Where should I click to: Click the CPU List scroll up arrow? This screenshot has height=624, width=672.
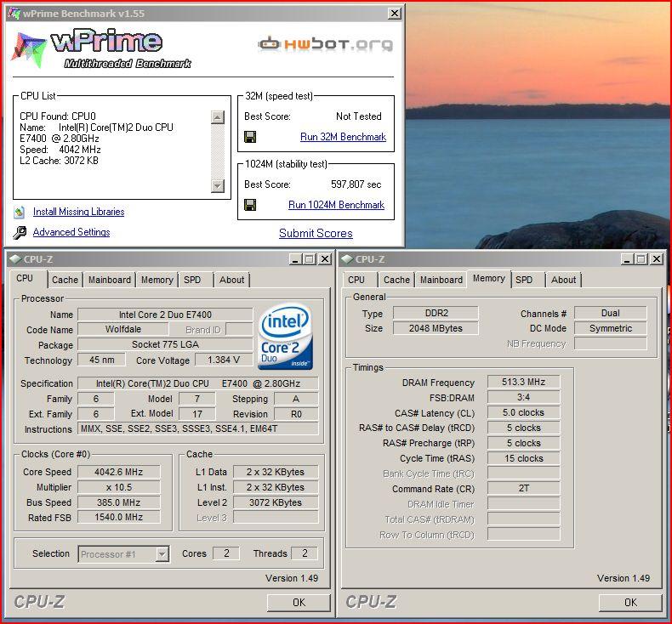pyautogui.click(x=218, y=117)
